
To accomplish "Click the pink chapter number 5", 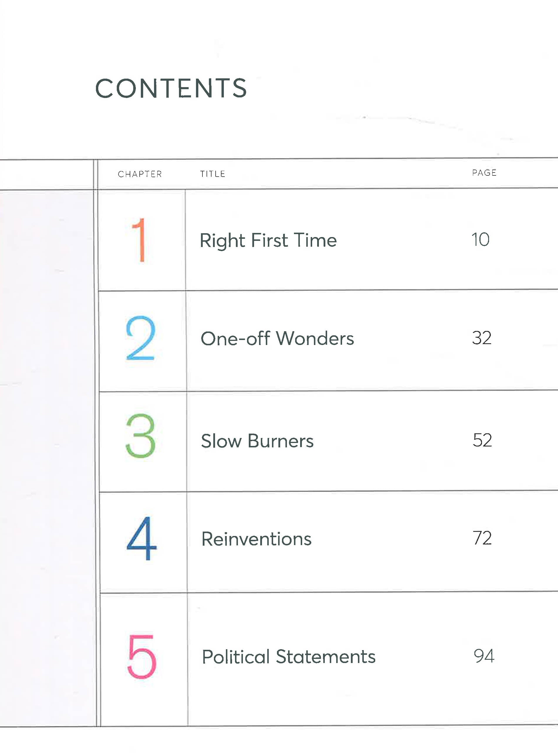I will 142,657.
